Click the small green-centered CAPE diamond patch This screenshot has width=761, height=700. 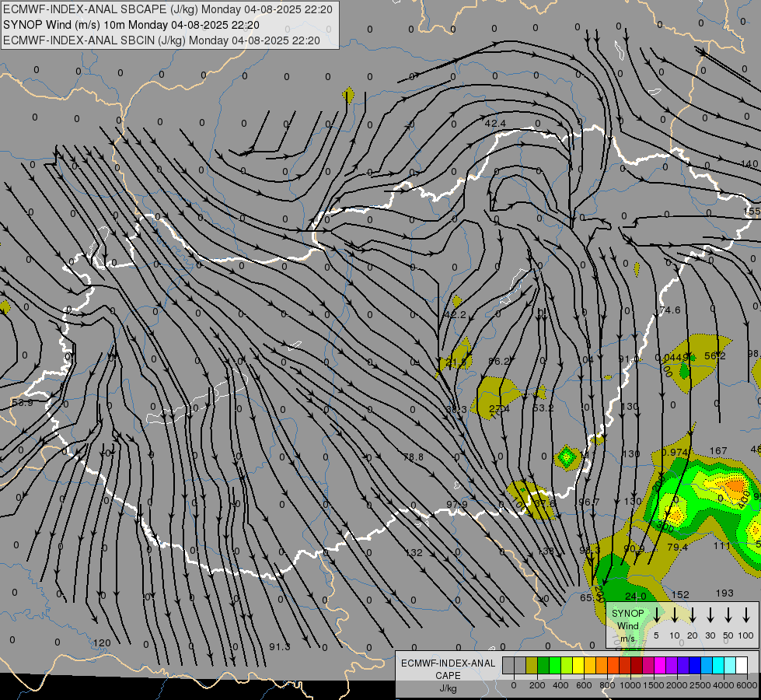pyautogui.click(x=567, y=457)
